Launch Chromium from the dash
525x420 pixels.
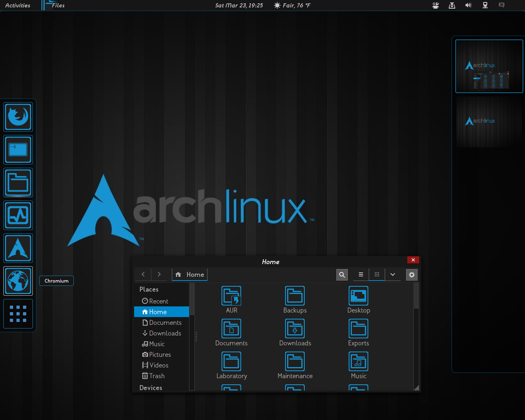[18, 281]
